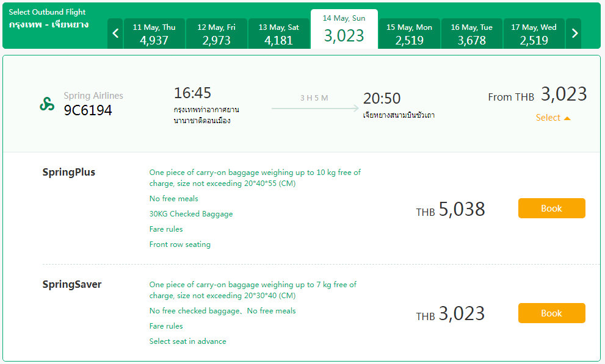Click the THB 5,038 price

pos(451,210)
